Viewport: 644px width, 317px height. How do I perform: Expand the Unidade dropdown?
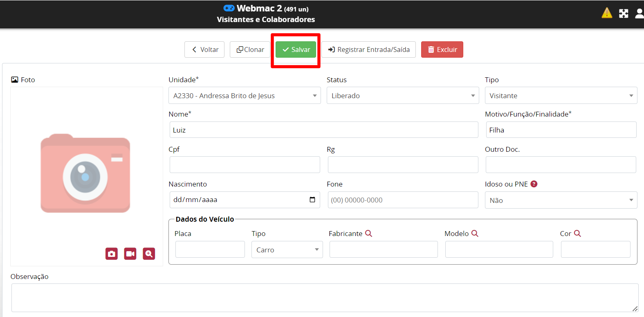click(245, 96)
